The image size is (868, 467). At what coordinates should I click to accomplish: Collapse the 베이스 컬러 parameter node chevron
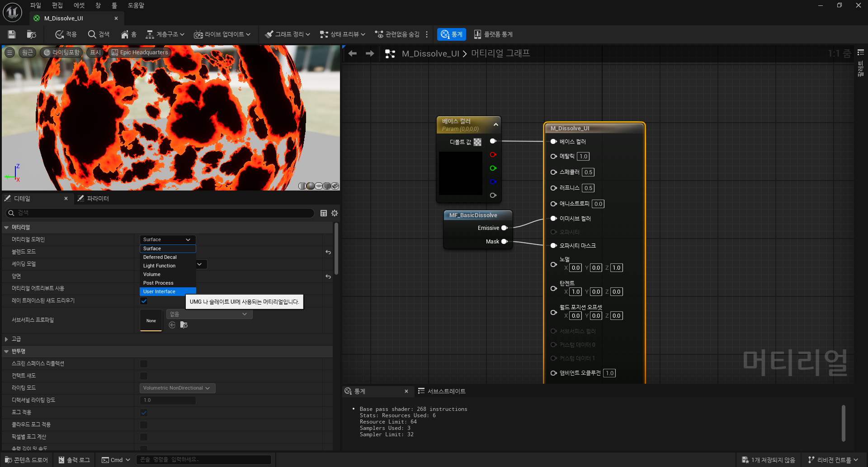tap(496, 124)
